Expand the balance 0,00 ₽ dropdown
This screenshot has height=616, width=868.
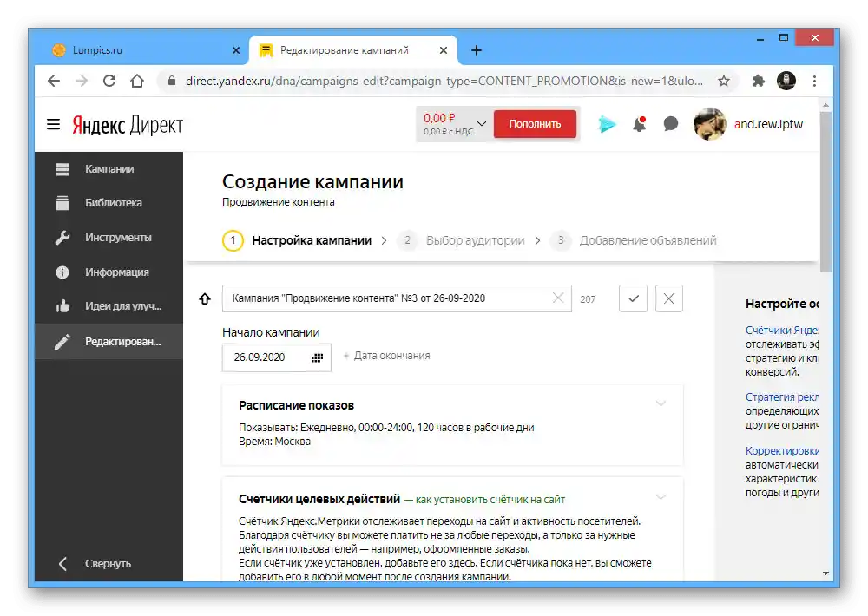click(x=481, y=123)
